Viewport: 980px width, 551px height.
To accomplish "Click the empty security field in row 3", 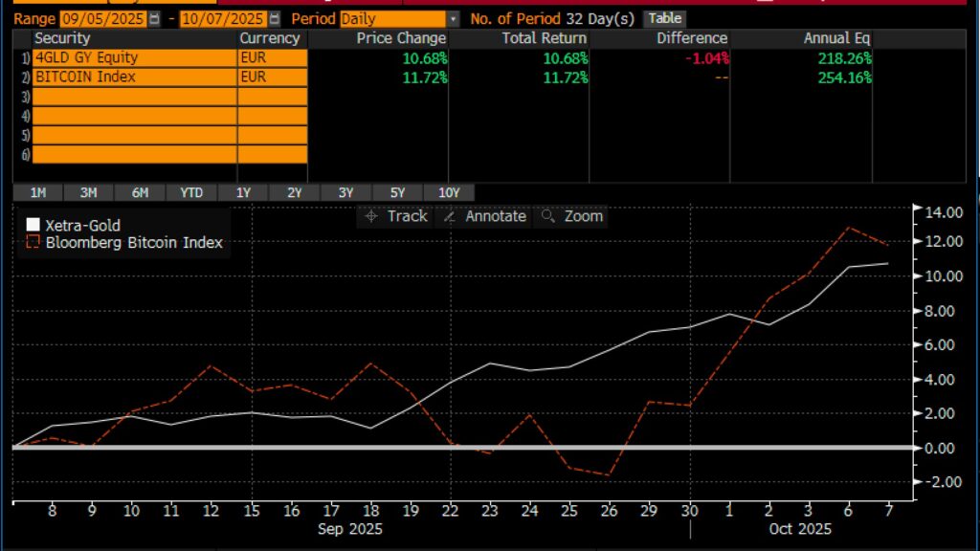I will point(134,97).
